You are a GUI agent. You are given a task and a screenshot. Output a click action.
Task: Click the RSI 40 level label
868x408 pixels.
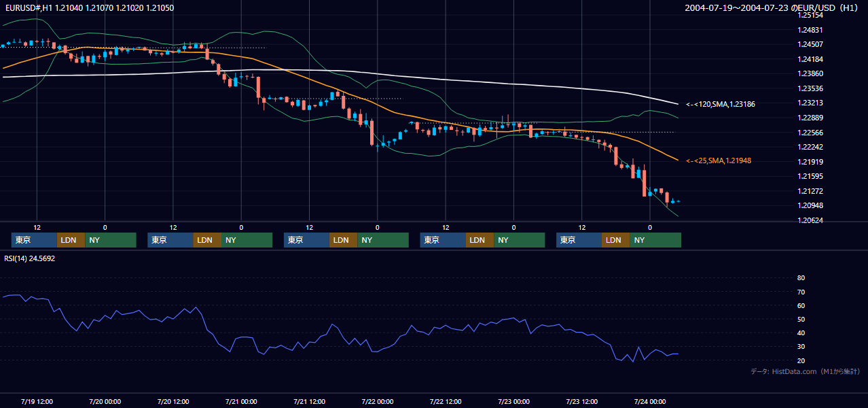click(801, 333)
